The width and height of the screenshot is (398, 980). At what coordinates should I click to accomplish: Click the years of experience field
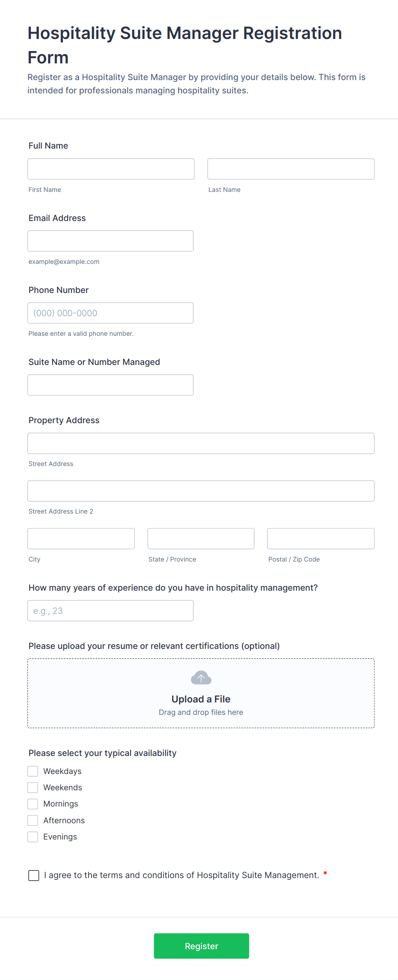pos(110,610)
